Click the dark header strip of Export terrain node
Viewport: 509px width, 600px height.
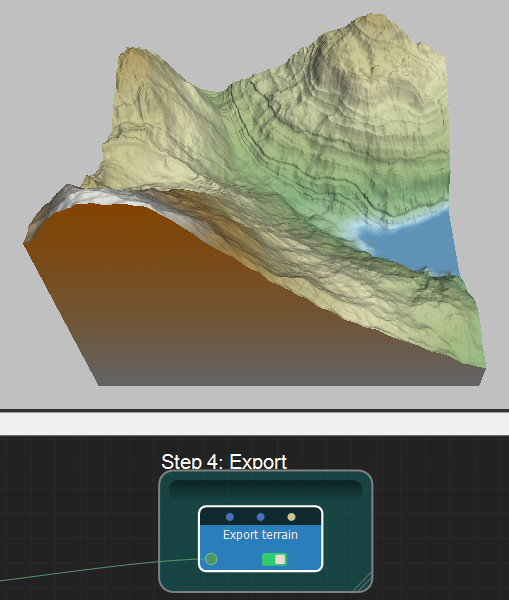pyautogui.click(x=261, y=517)
